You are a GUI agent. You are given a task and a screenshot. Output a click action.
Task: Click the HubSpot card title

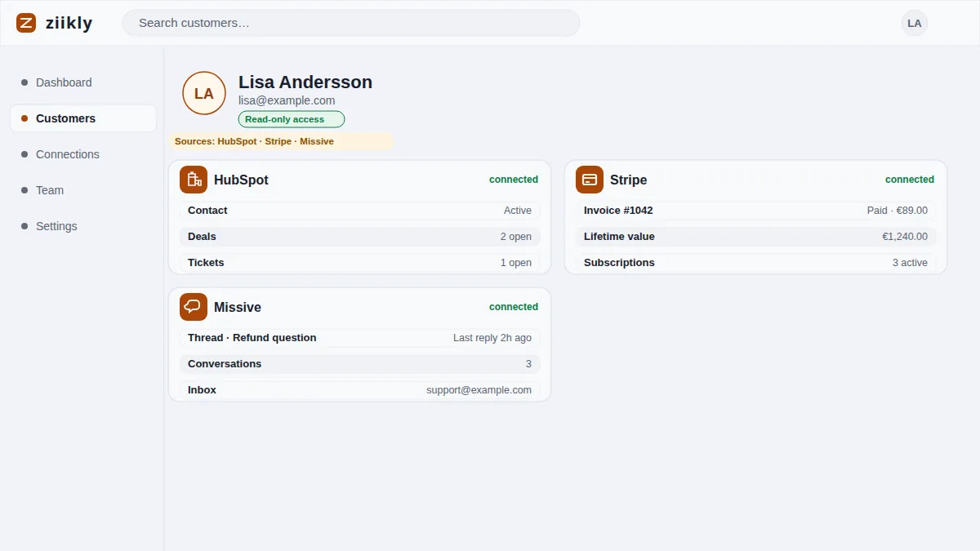click(x=241, y=180)
